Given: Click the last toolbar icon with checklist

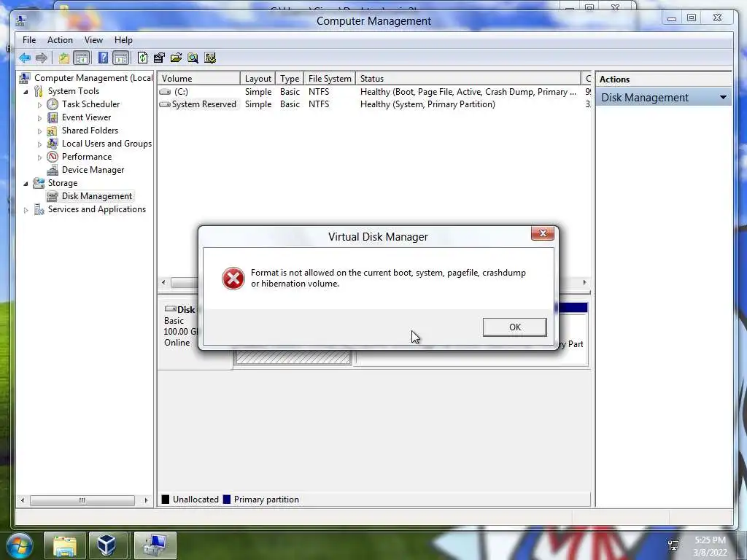Looking at the screenshot, I should pos(210,58).
